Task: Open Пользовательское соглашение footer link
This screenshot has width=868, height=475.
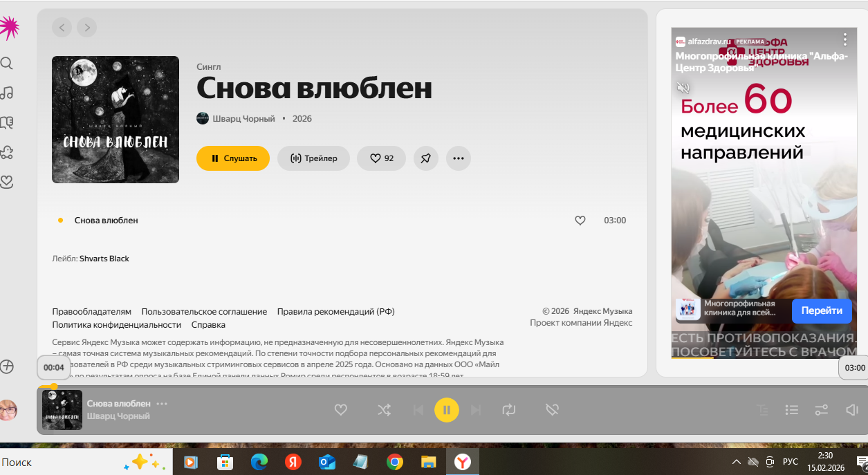Action: pyautogui.click(x=204, y=312)
